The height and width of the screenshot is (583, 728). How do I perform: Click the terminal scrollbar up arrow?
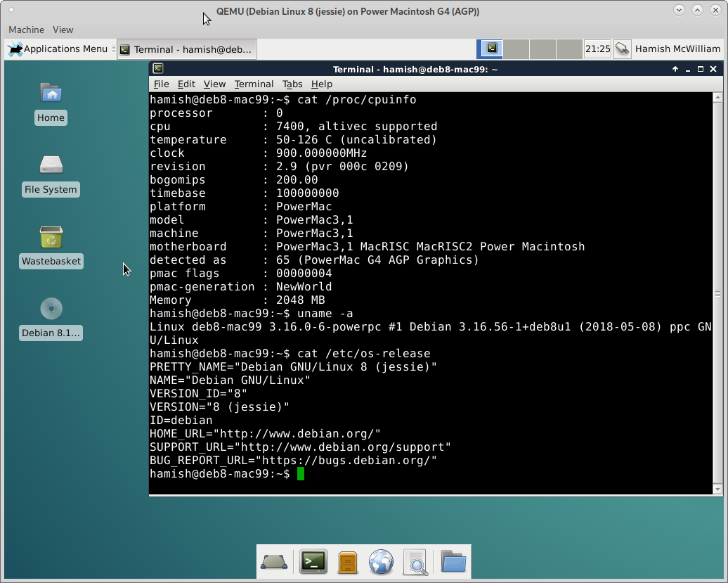pos(717,98)
